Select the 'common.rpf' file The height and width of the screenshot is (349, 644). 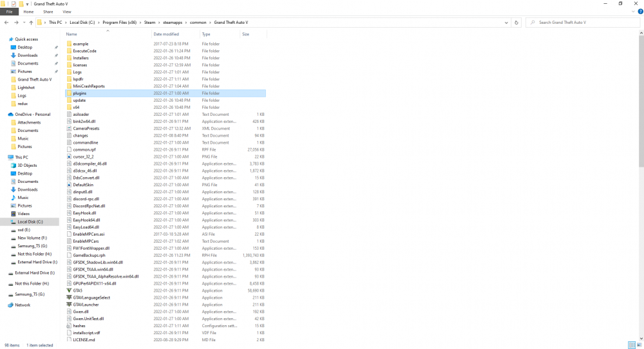click(84, 150)
